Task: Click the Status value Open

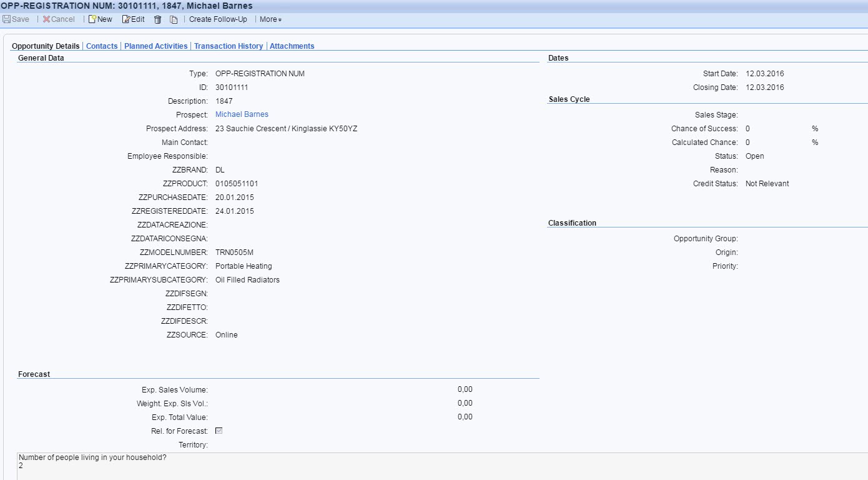Action: 755,156
